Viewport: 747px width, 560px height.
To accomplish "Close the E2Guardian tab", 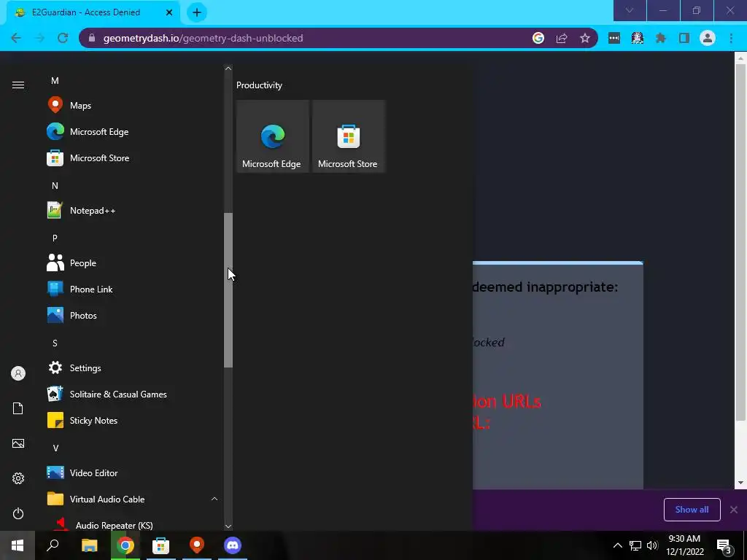I will click(169, 13).
